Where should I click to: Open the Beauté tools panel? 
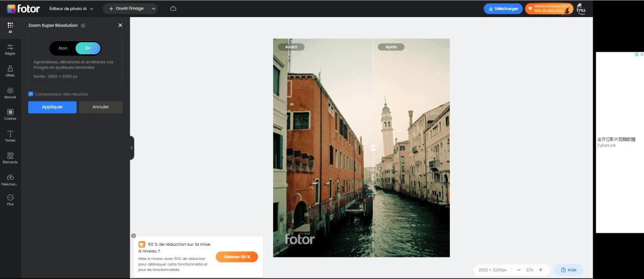(10, 92)
